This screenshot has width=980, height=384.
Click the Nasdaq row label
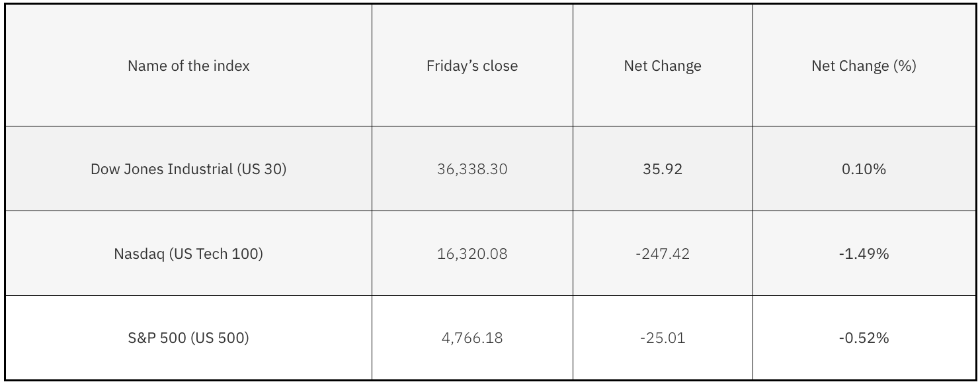[188, 254]
